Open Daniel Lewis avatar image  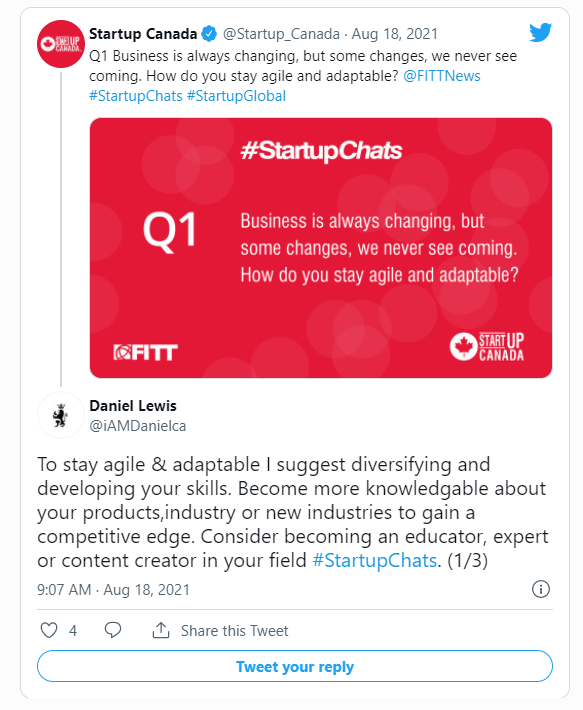pyautogui.click(x=60, y=415)
